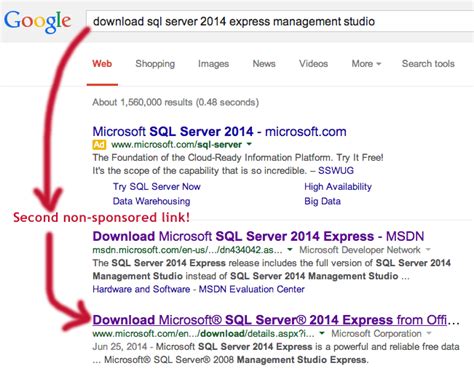Click the www.microsoft.com/en.../download/details.aspx URL text

pyautogui.click(x=203, y=334)
